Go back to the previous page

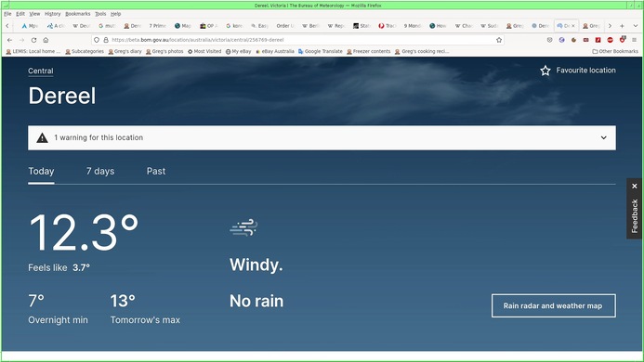click(10, 40)
